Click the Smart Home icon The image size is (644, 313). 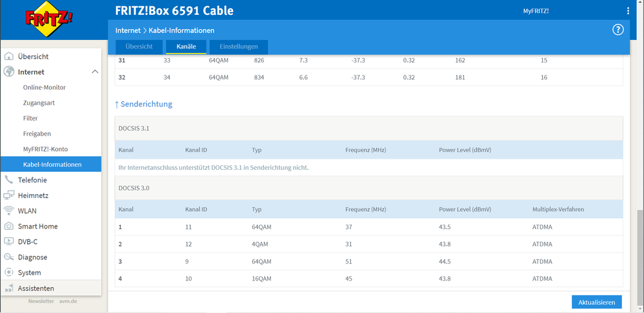tap(9, 226)
